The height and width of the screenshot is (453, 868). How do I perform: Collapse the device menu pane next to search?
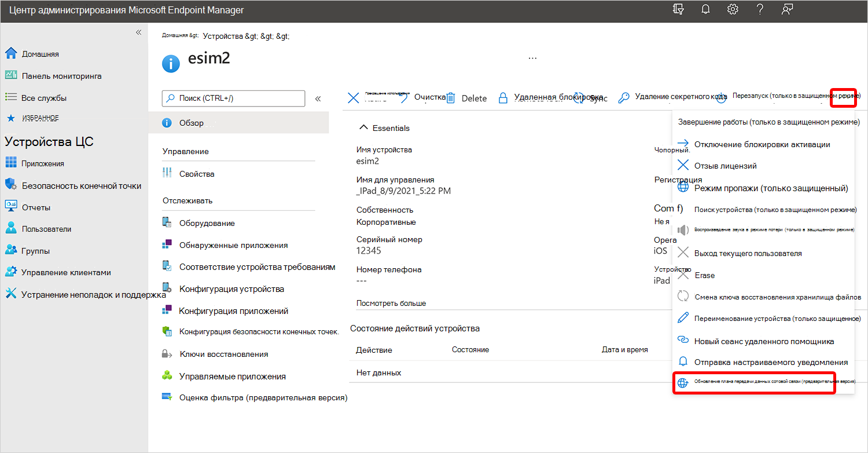pos(318,98)
